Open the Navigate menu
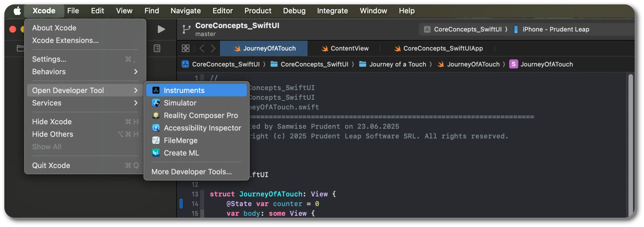644x227 pixels. tap(185, 11)
